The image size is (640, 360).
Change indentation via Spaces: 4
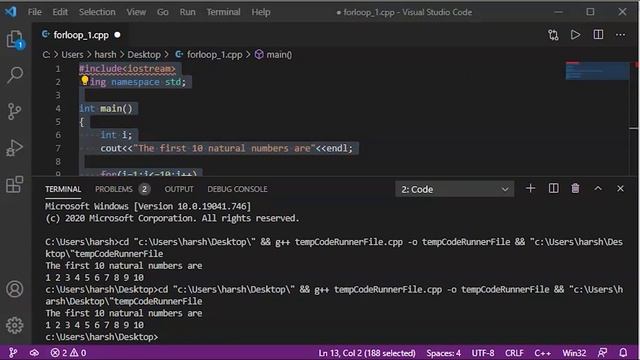click(443, 353)
